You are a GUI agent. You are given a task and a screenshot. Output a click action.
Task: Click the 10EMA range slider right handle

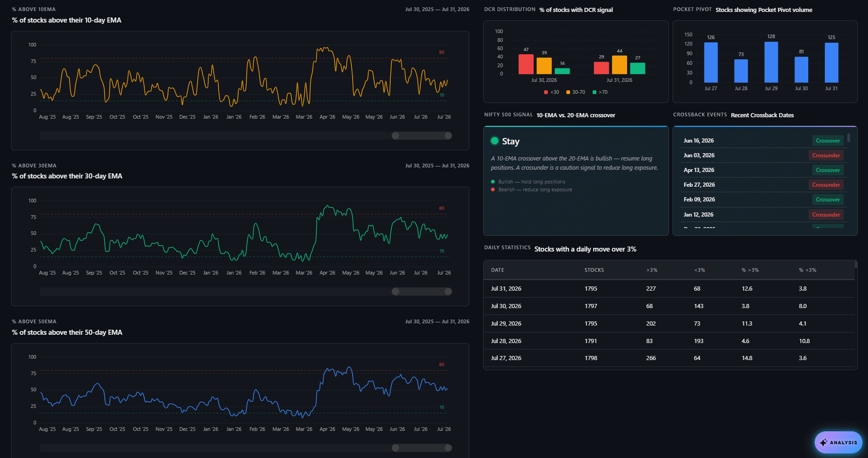click(448, 136)
